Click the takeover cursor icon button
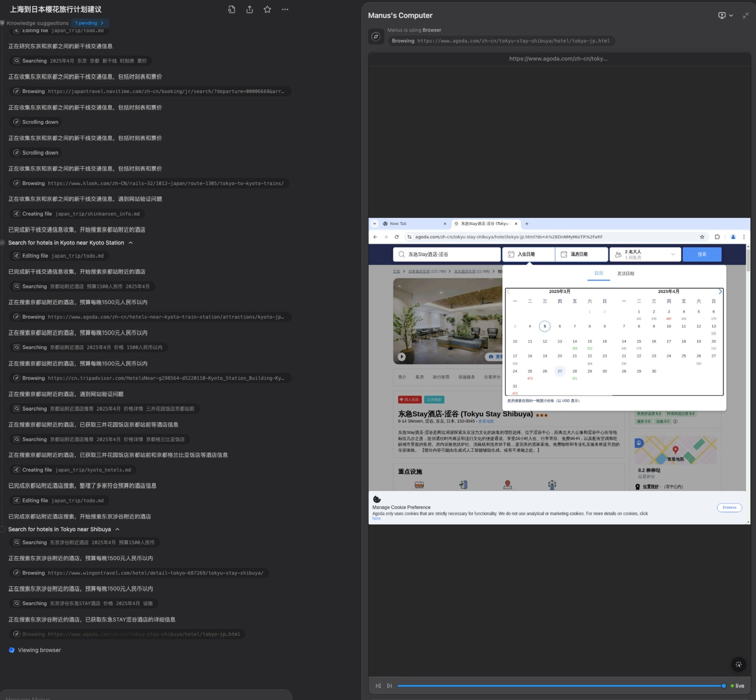756x700 pixels. point(738,664)
